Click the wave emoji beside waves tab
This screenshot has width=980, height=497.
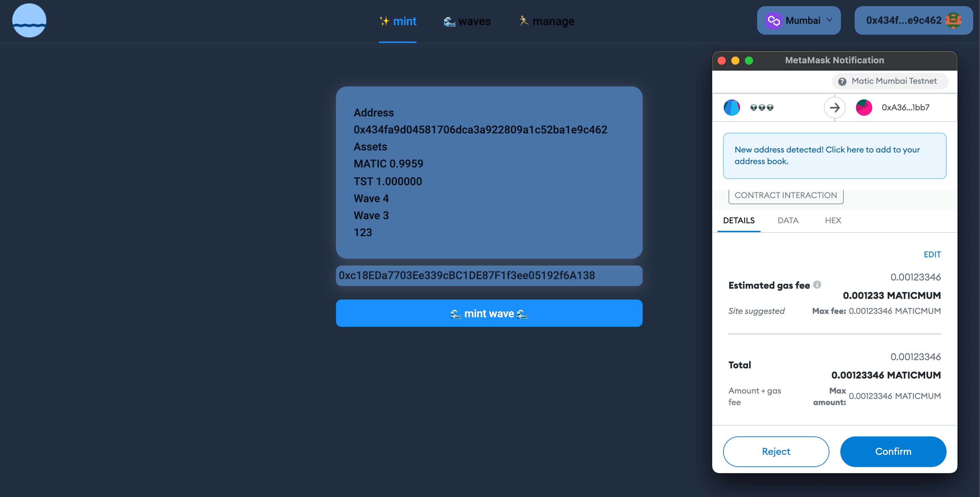[450, 22]
